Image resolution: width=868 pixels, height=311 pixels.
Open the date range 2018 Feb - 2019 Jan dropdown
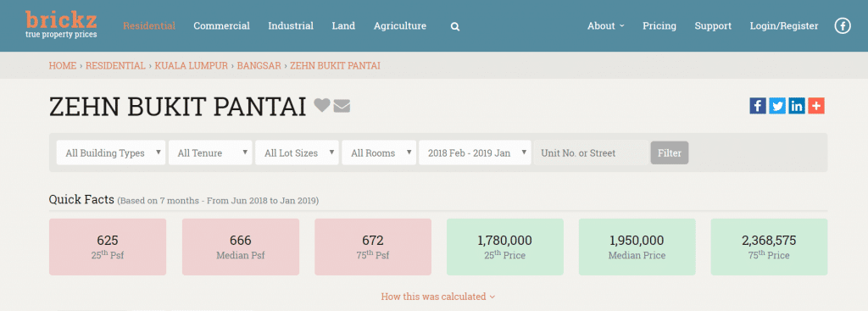point(475,153)
